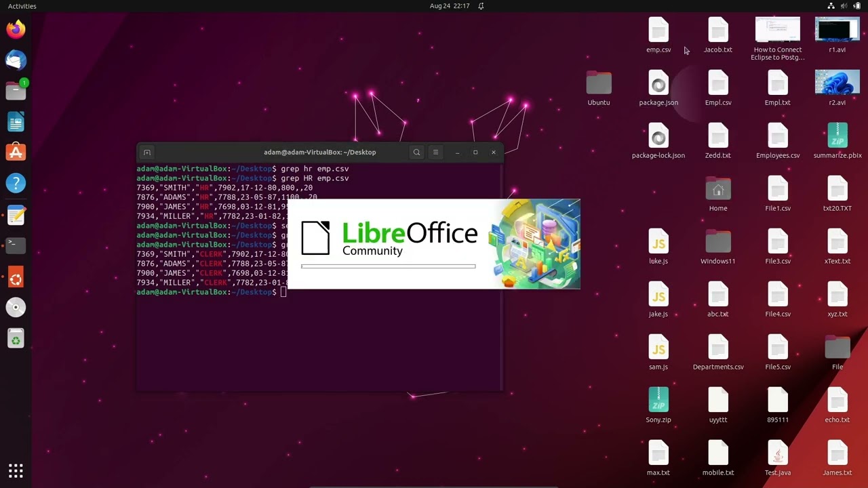Screen dimensions: 868x488
Task: Select the Empl.csv desktop file
Action: pos(718,88)
